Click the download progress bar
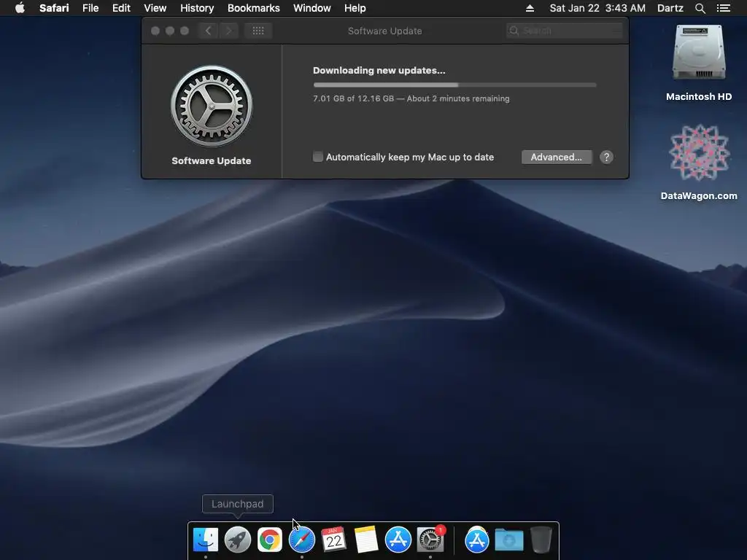Image resolution: width=747 pixels, height=560 pixels. tap(454, 85)
